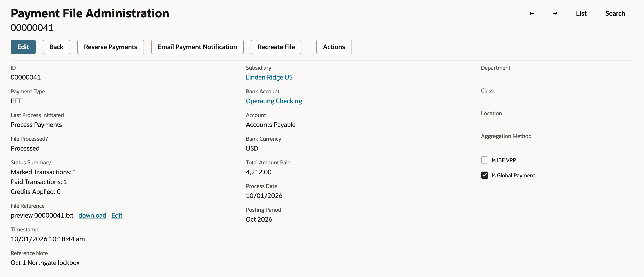Open the Actions menu
This screenshot has width=644, height=277.
coord(334,47)
